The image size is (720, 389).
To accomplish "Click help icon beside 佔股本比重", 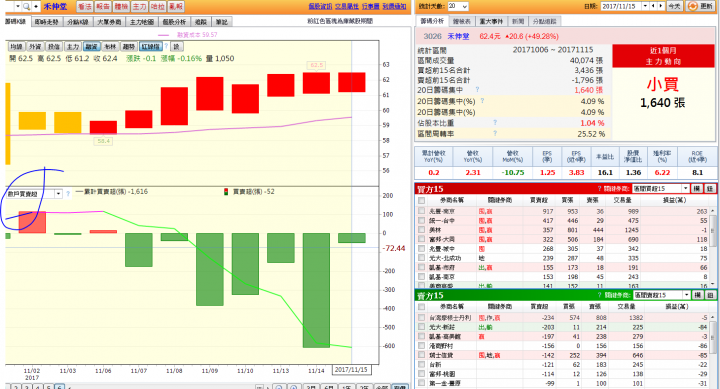I will pos(495,122).
